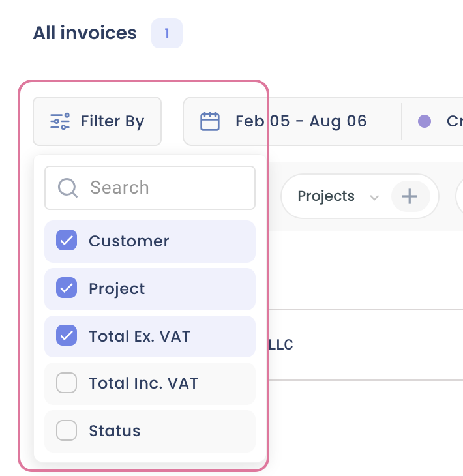The image size is (463, 476).
Task: Select the Status option label in list
Action: (115, 431)
